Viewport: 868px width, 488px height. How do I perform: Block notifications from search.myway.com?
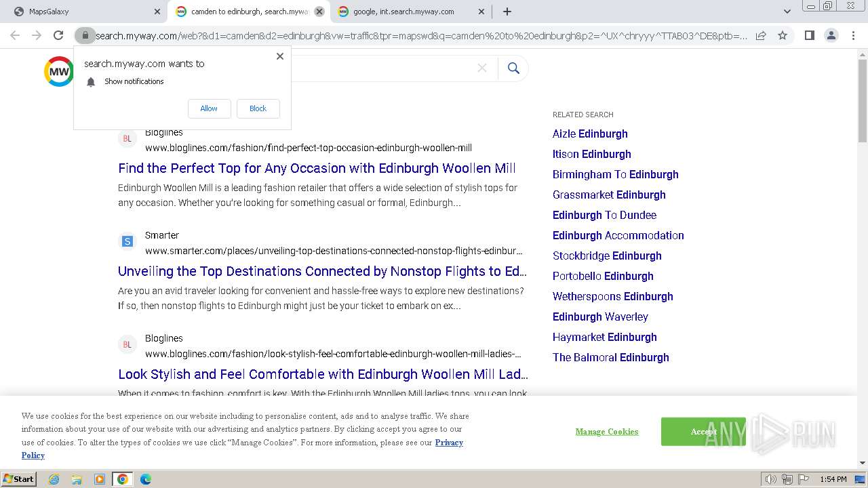(x=258, y=108)
